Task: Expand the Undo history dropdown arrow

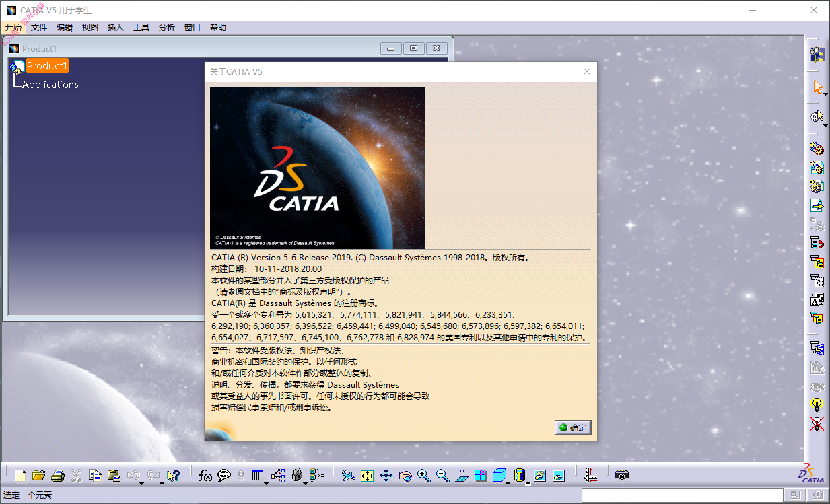Action: pos(141,484)
